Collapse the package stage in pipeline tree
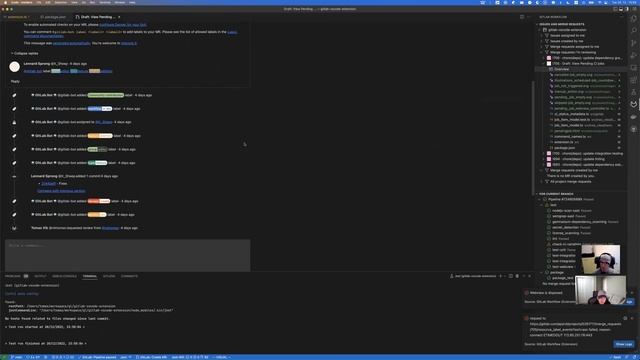The height and width of the screenshot is (360, 640). [542, 272]
